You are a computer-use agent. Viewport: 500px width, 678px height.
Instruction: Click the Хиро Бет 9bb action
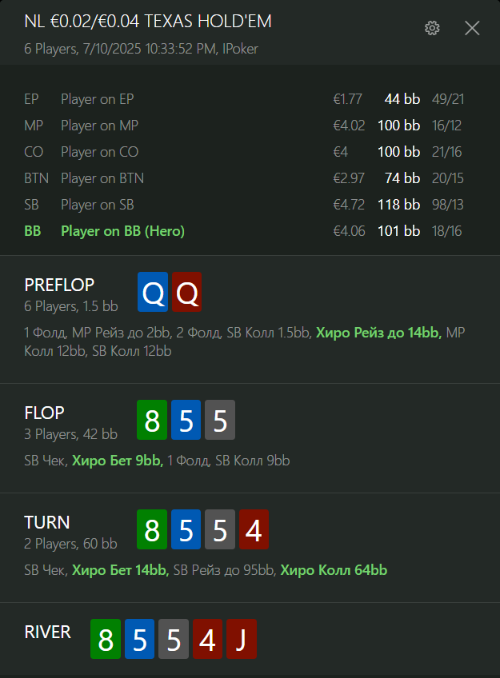pos(118,461)
